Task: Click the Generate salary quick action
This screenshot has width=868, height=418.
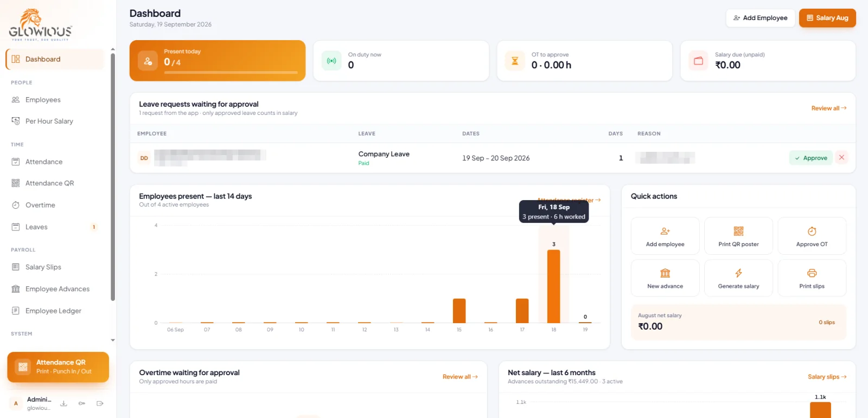Action: tap(738, 278)
